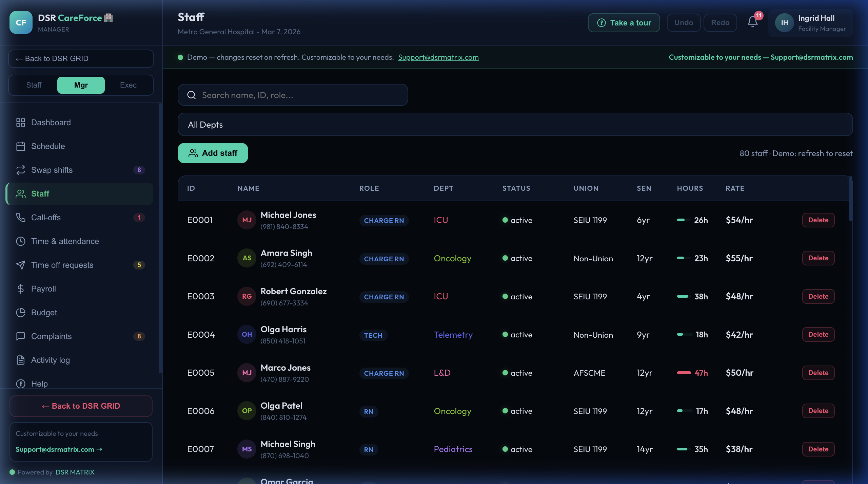Click the Budget pie chart icon

coord(21,313)
